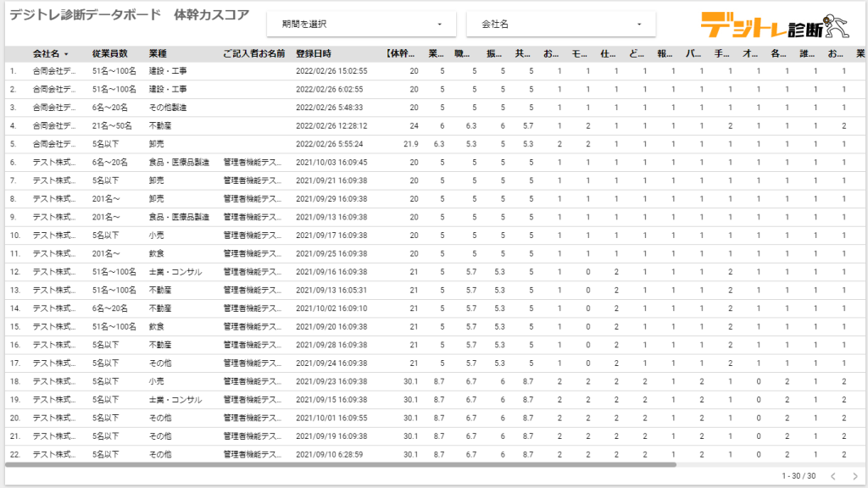Go to previous page of results
The image size is (868, 488).
[x=832, y=476]
